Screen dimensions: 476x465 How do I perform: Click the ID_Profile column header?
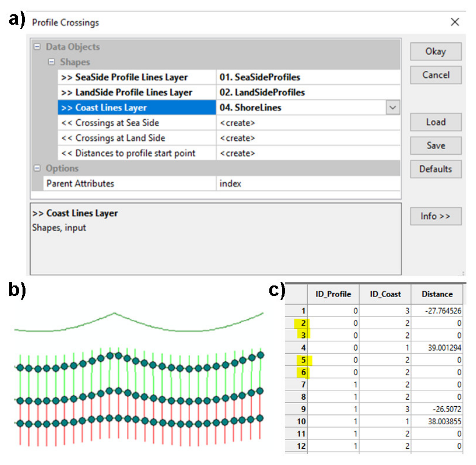tap(333, 294)
